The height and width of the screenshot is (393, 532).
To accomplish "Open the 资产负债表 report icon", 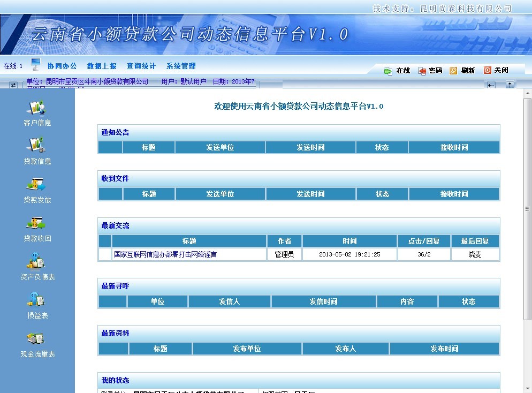I will (x=36, y=261).
